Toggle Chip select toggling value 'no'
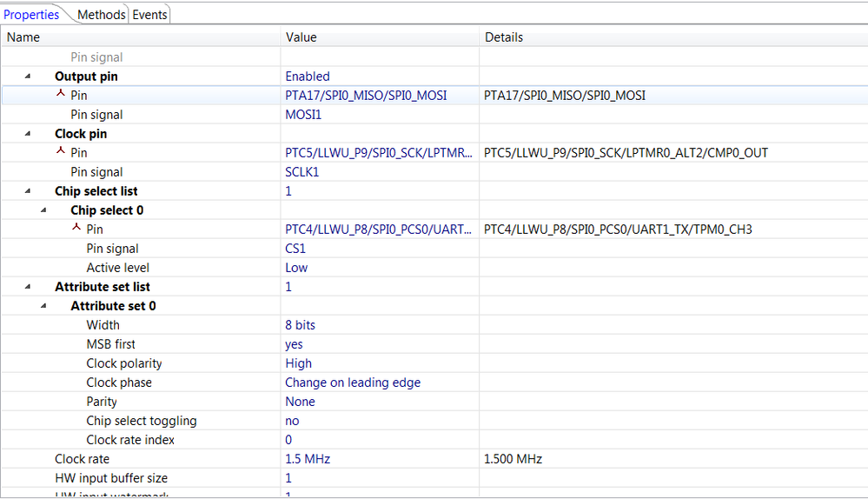Screen dimensions: 868x499 [x=293, y=421]
